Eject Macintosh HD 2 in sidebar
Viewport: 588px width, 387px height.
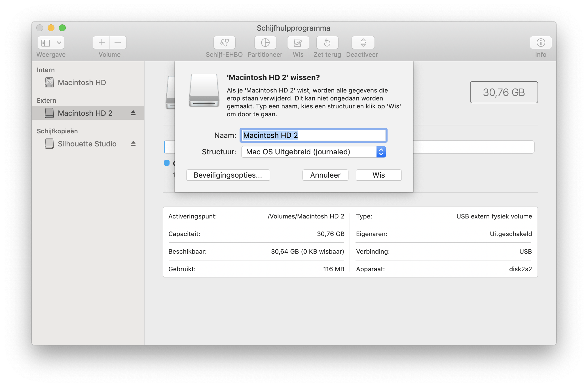tap(133, 113)
